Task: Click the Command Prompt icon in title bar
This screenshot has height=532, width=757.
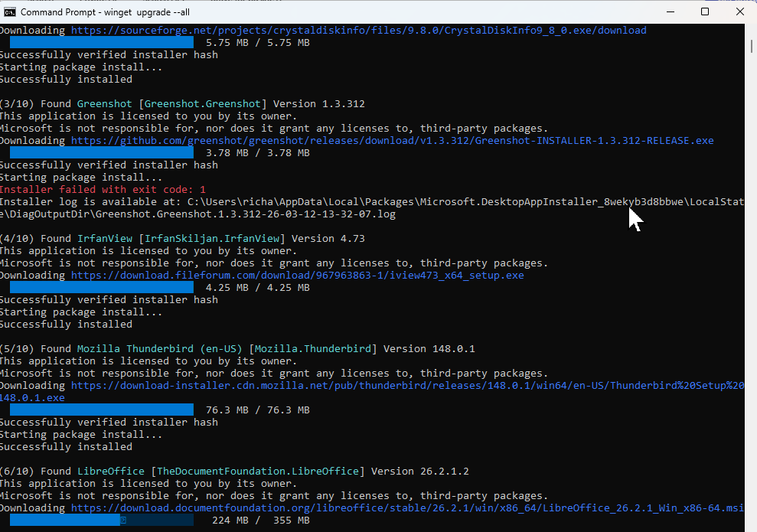Action: point(10,12)
